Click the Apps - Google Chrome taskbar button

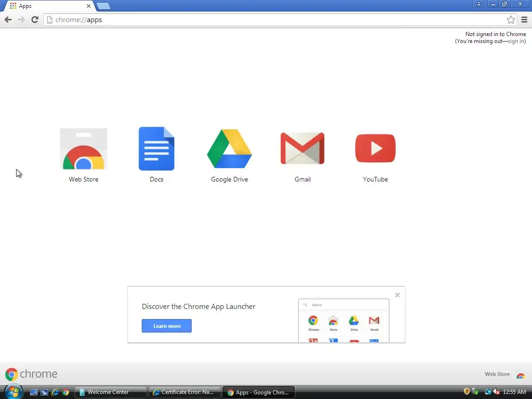259,392
